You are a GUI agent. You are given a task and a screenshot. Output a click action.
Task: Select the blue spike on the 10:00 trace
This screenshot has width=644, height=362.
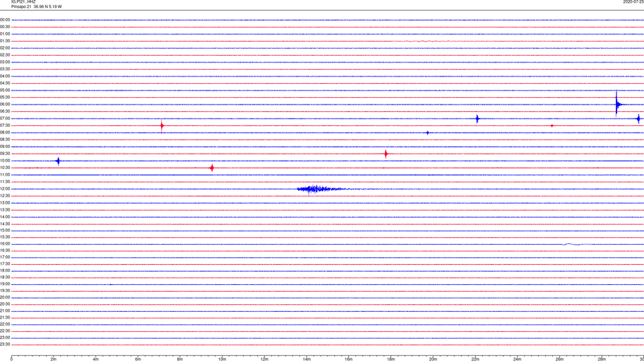[x=58, y=161]
